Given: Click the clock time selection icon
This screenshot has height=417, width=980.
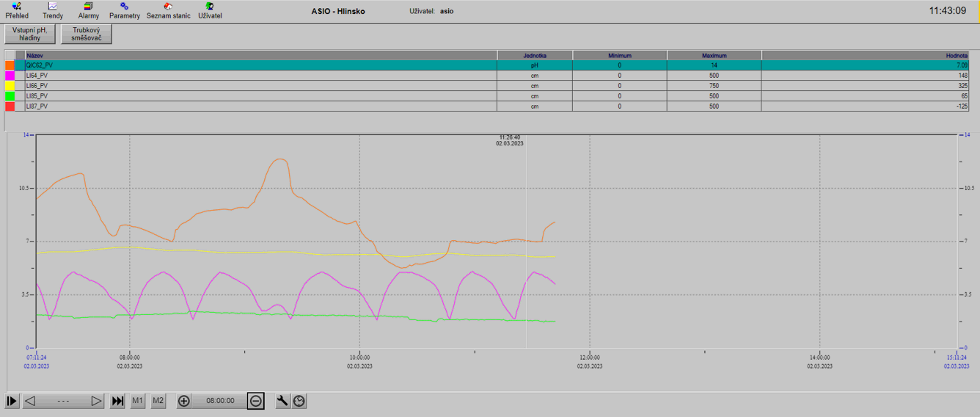Looking at the screenshot, I should 299,401.
